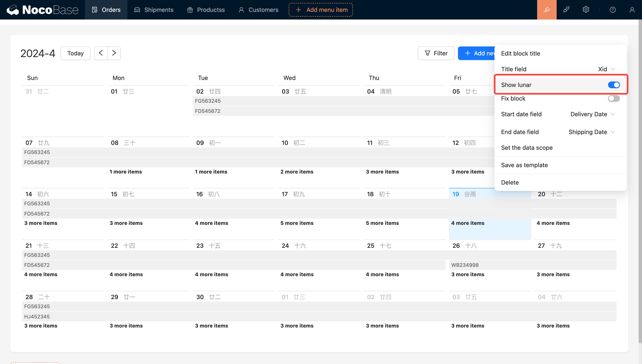Screen dimensions: 642x364
Task: Click the UI editor highlighter icon
Action: 547,10
